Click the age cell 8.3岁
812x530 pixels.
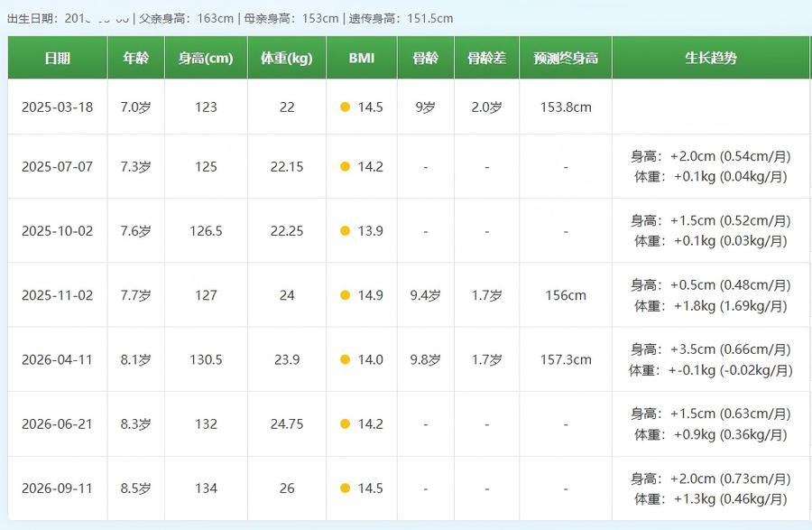(x=135, y=424)
